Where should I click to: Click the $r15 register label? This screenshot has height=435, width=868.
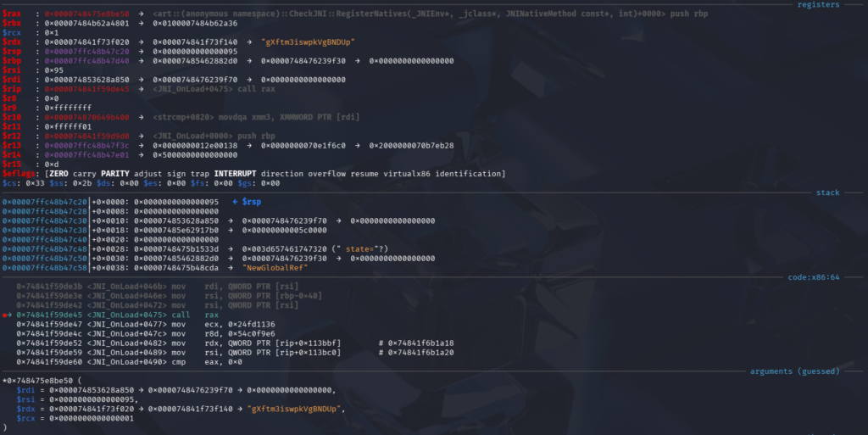[x=12, y=165]
